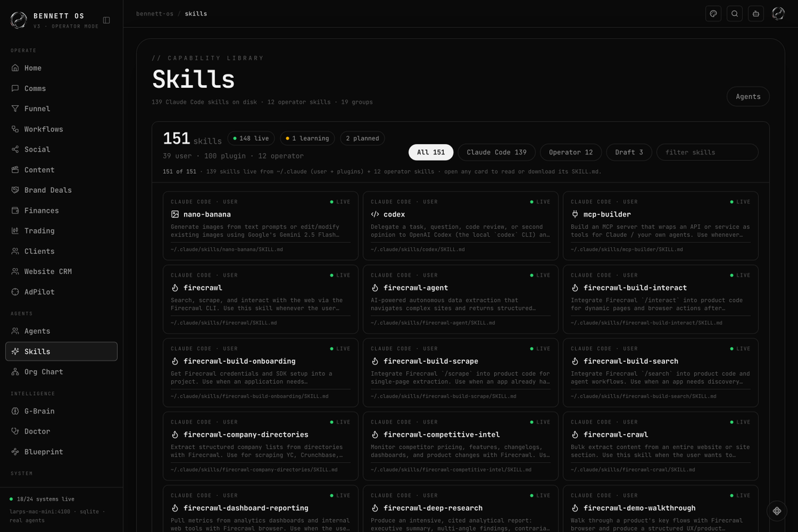Open the firecrawl-dashboard-reporting skill card

click(x=261, y=509)
